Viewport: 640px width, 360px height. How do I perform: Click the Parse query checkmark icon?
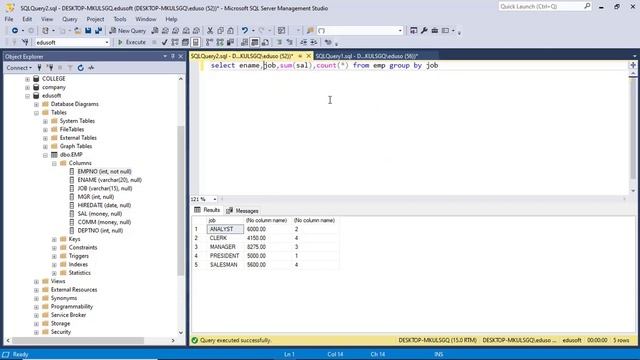coord(164,42)
